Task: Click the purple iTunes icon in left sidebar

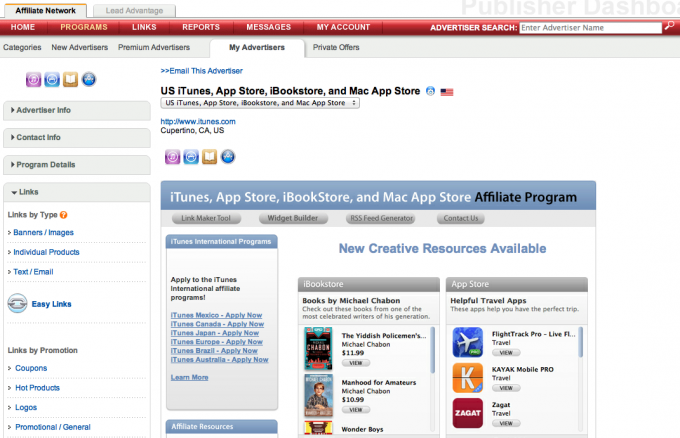Action: 33,80
